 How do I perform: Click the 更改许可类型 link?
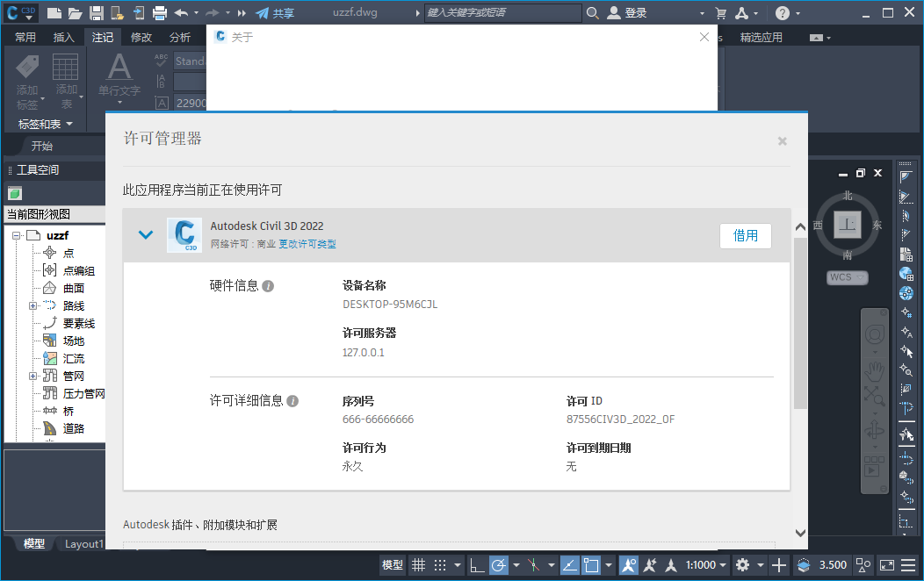pyautogui.click(x=307, y=245)
